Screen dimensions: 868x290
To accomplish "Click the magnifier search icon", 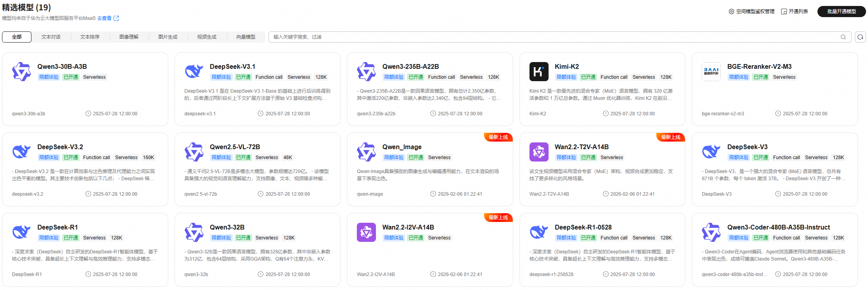I will point(843,37).
